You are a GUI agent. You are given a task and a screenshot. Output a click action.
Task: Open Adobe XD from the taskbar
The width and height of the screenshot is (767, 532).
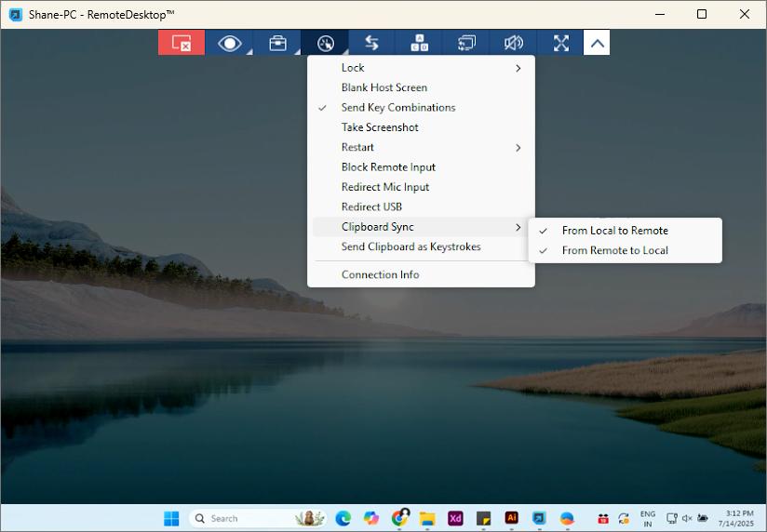(456, 518)
